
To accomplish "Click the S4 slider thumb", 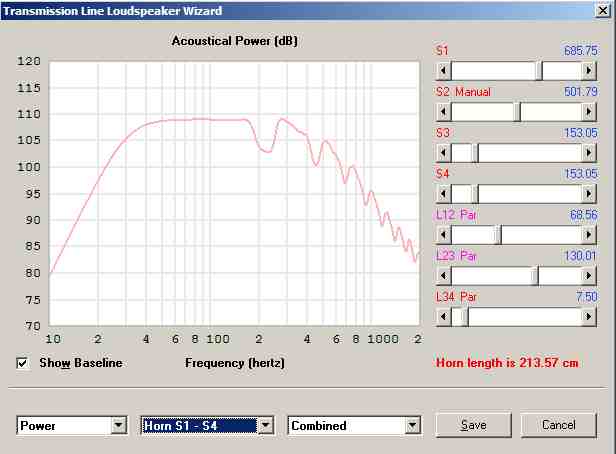I will (x=475, y=194).
